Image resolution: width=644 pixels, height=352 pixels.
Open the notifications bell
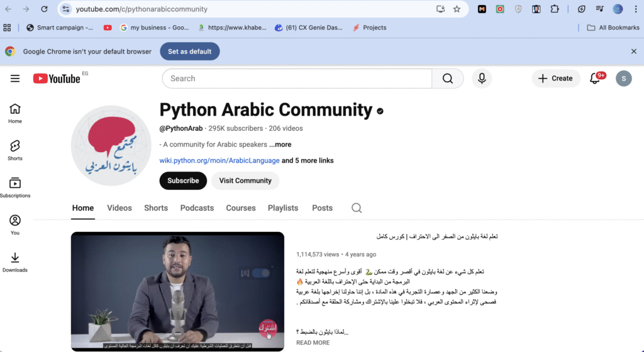(x=594, y=79)
